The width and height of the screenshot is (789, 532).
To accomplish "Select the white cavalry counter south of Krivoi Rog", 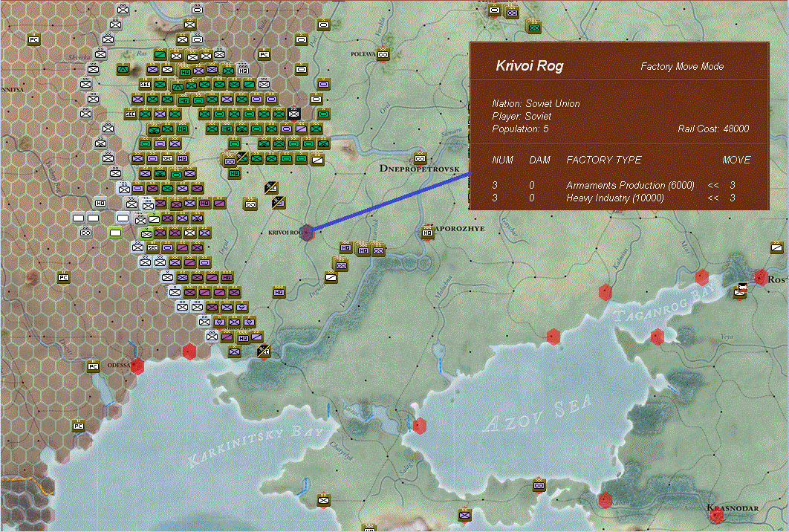I will pos(331,277).
